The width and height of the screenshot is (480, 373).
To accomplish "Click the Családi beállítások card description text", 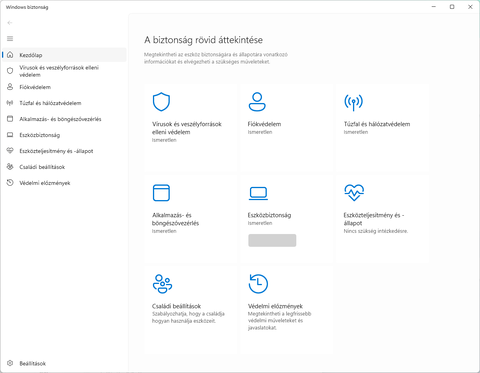I will click(188, 317).
